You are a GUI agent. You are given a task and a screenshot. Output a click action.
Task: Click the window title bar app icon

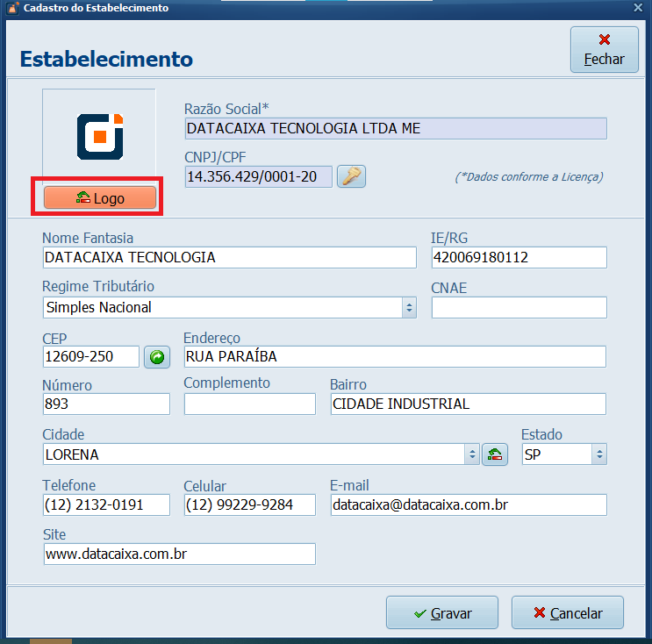pyautogui.click(x=13, y=8)
